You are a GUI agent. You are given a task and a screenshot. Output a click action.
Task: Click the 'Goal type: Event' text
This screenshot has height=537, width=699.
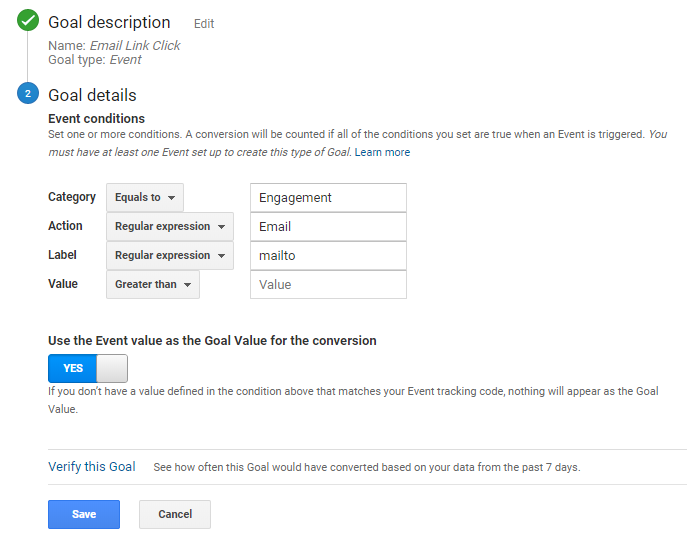(95, 60)
